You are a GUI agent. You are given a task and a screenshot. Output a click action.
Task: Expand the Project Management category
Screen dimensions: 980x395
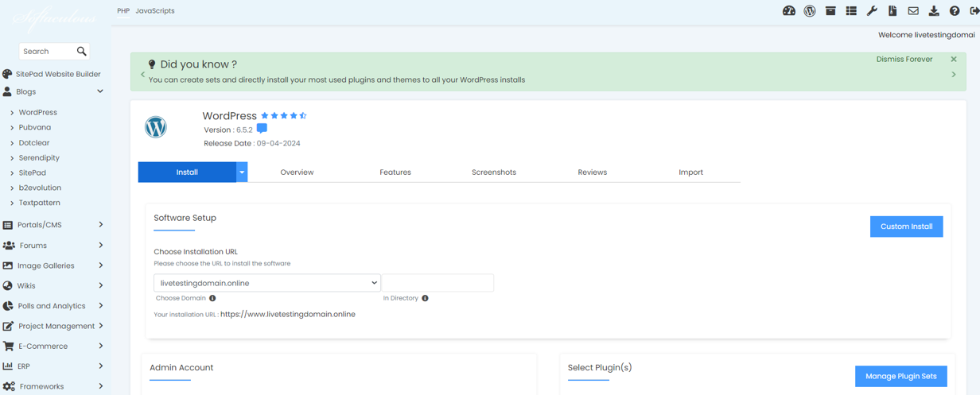click(101, 326)
